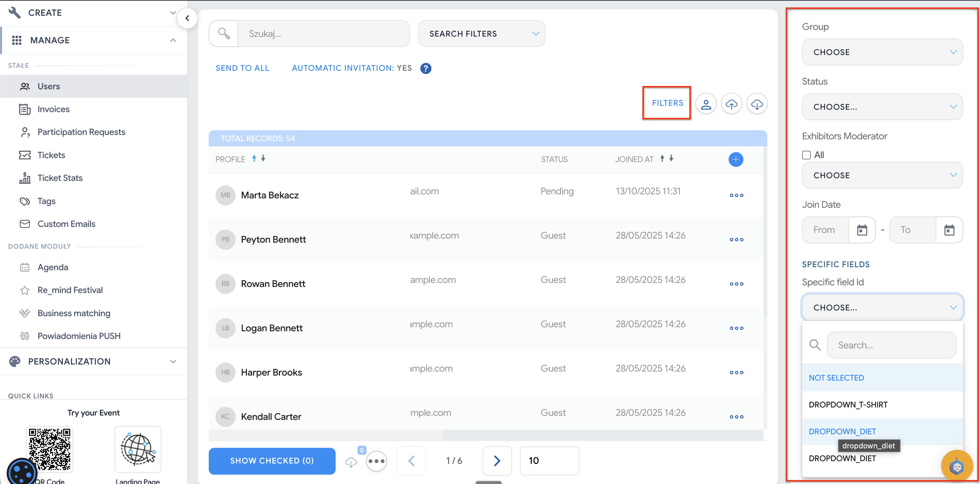This screenshot has width=980, height=484.
Task: Open Invoices in the sidebar
Action: (x=54, y=109)
